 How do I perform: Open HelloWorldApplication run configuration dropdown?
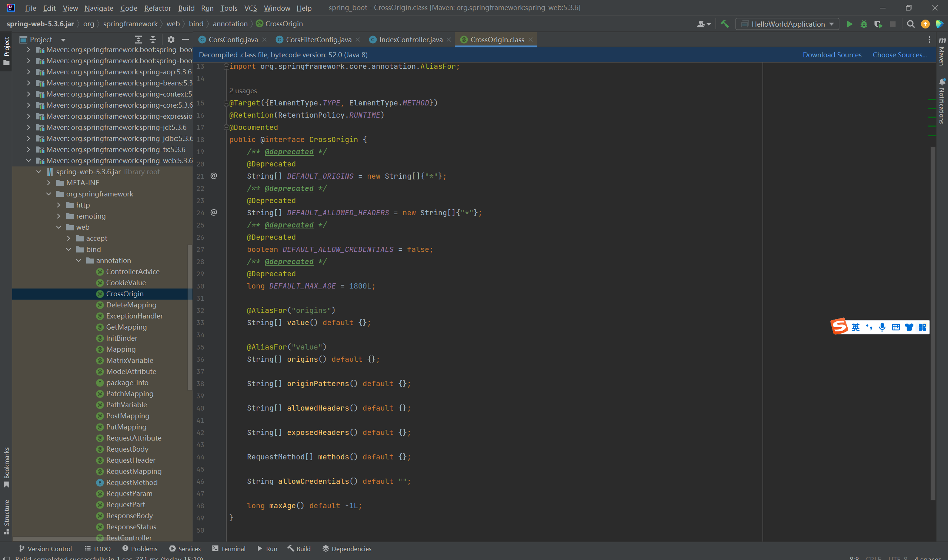click(788, 24)
